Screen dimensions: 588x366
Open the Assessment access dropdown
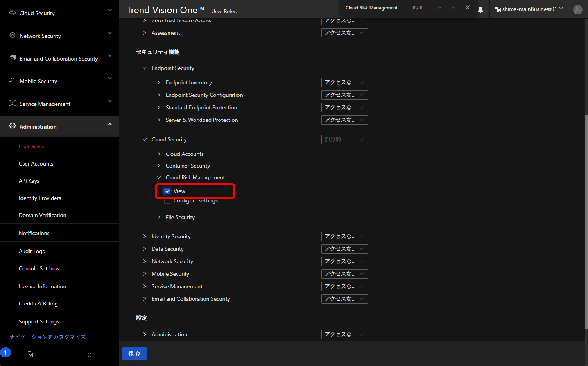point(344,33)
